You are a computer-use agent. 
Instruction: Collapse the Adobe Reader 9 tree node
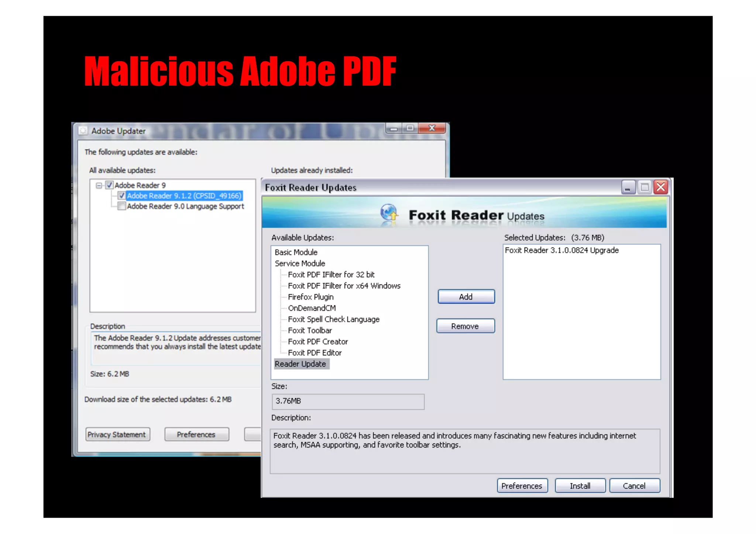click(99, 185)
